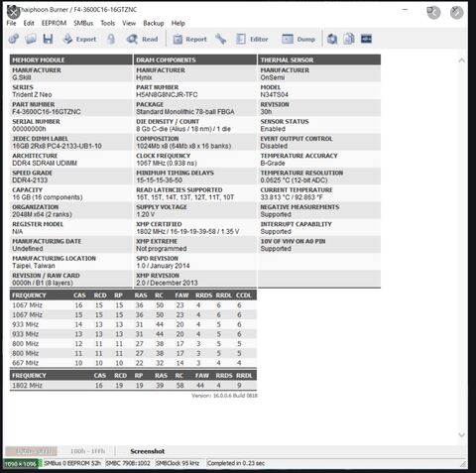
Task: Click the THERMAL SENSOR column header
Action: point(319,59)
